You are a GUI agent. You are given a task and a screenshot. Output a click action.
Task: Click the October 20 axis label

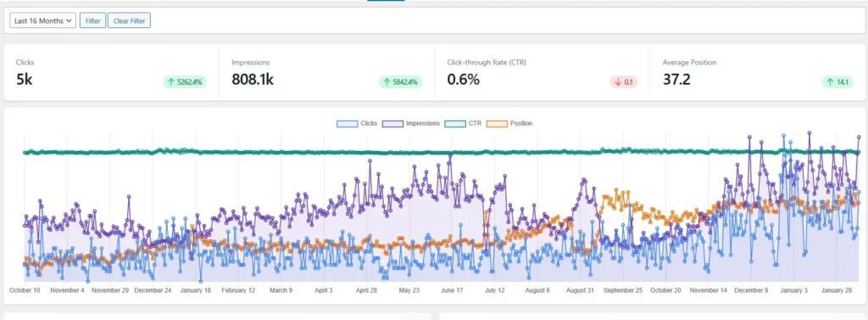(665, 290)
